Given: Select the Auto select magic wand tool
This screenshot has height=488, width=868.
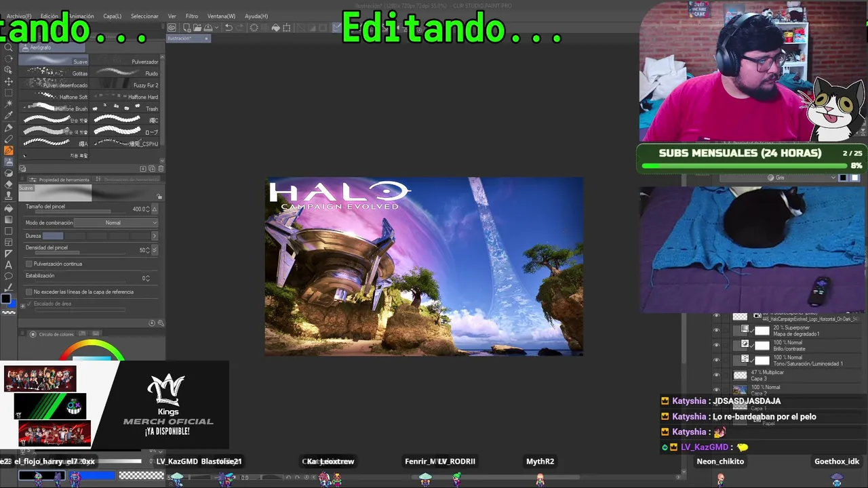Looking at the screenshot, I should [8, 104].
